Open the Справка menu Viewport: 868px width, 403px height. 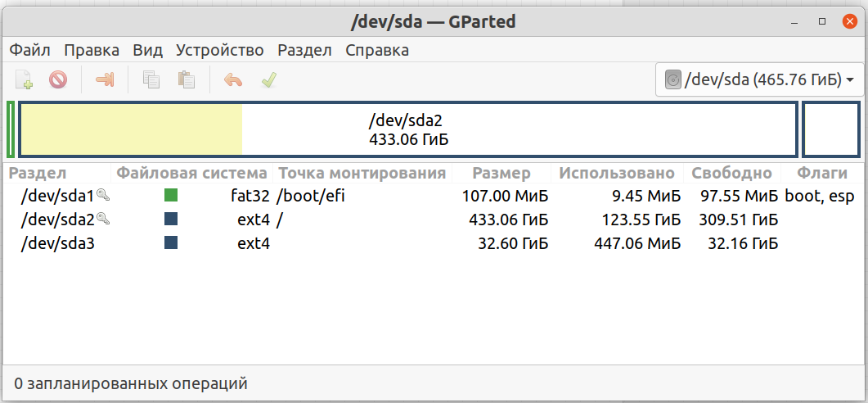coord(377,50)
